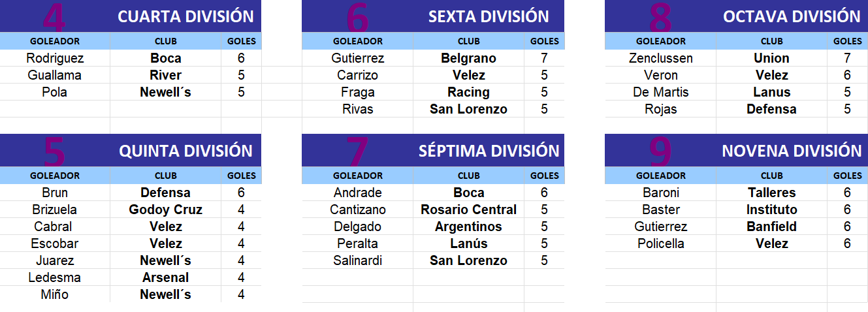Viewport: 868px width, 312px height.
Task: Click the GOLEADOR header in Séptima División
Action: 357,176
